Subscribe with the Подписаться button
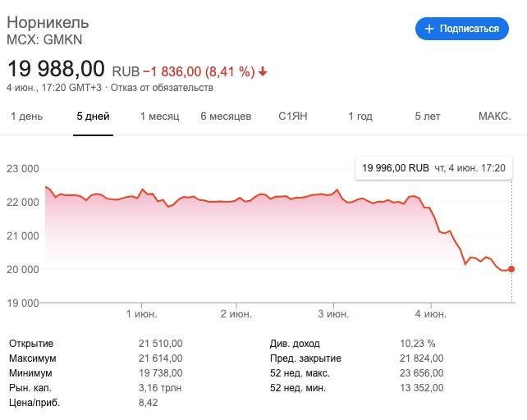 point(462,29)
